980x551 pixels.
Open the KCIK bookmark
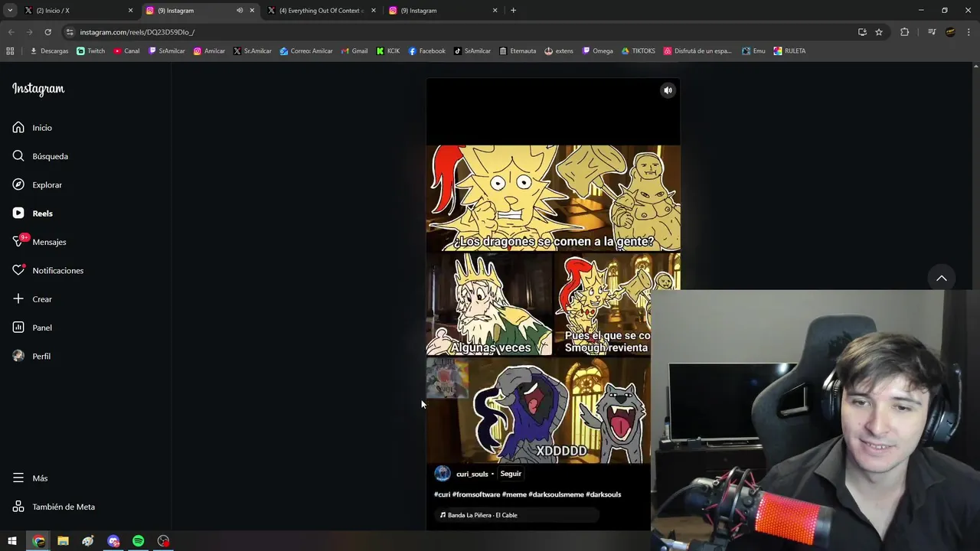point(388,51)
